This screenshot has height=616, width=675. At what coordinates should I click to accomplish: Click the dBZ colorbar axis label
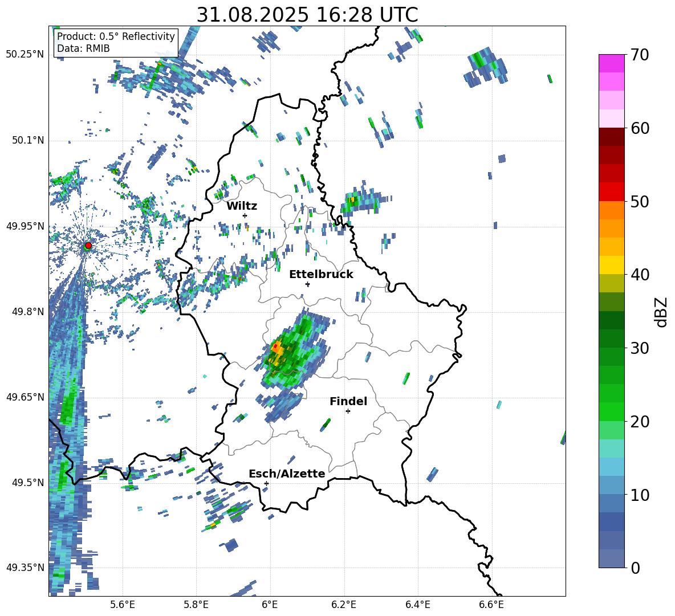662,312
